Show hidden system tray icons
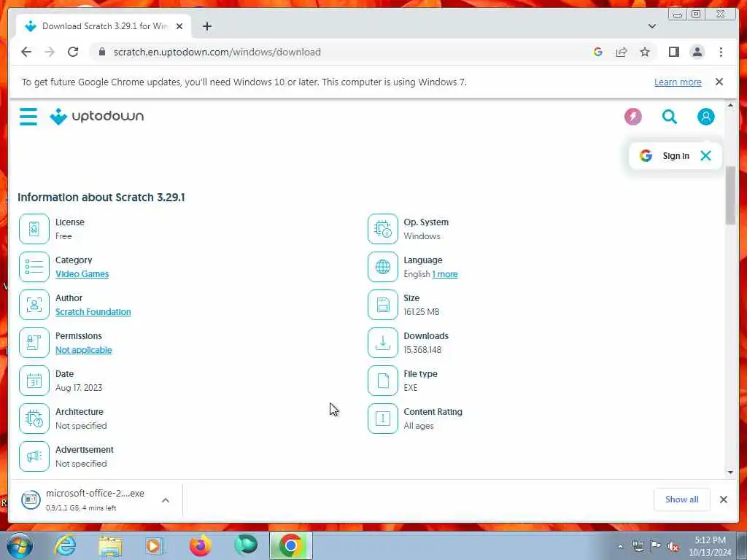Screen dimensions: 747x560 point(620,547)
